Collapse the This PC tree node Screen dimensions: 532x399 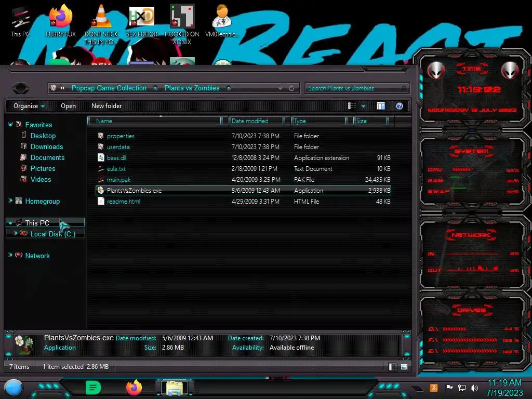click(x=10, y=223)
